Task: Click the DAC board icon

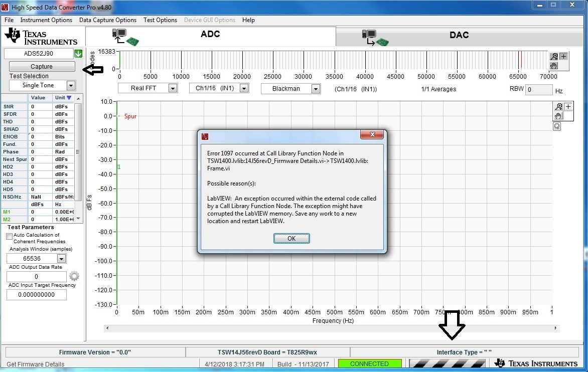Action: (375, 38)
